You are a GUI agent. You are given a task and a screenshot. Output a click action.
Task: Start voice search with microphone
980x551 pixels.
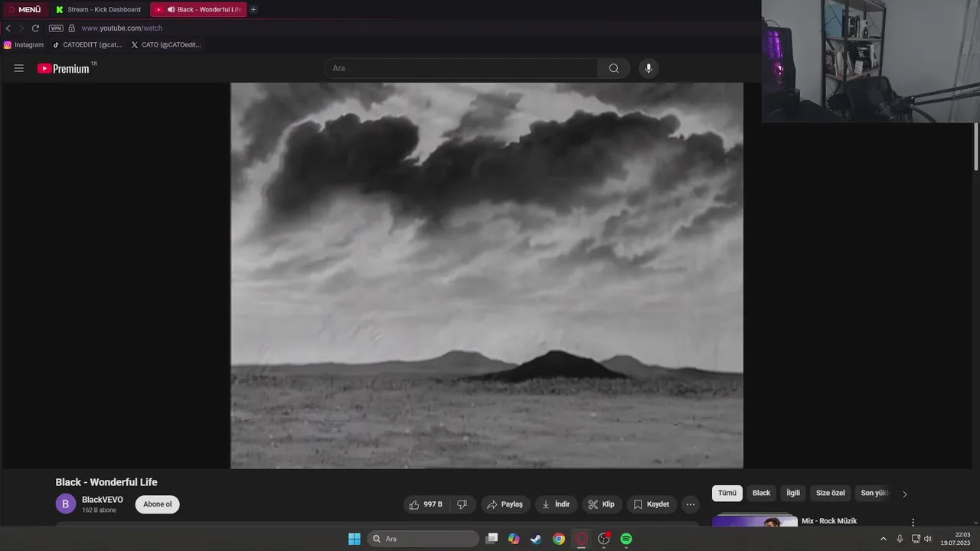click(x=648, y=68)
